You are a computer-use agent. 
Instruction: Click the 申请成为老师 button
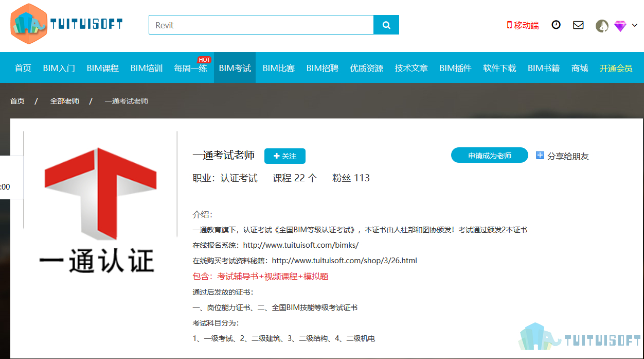490,155
